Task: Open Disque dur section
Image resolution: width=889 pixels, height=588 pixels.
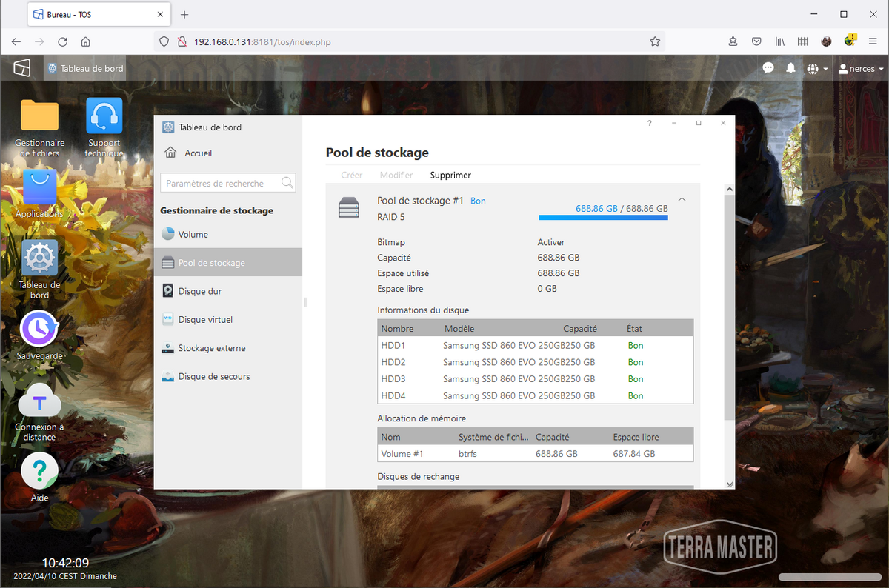Action: click(228, 291)
